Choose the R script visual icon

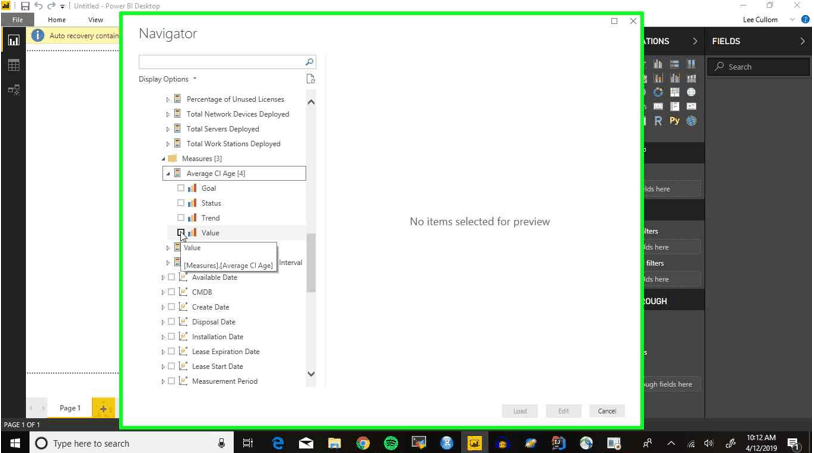[658, 121]
